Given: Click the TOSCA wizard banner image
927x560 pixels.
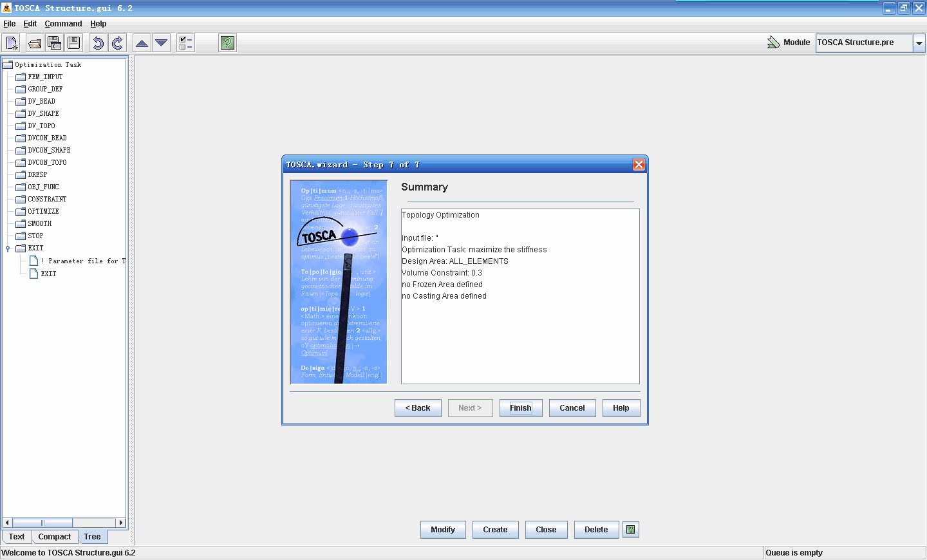Looking at the screenshot, I should point(339,282).
